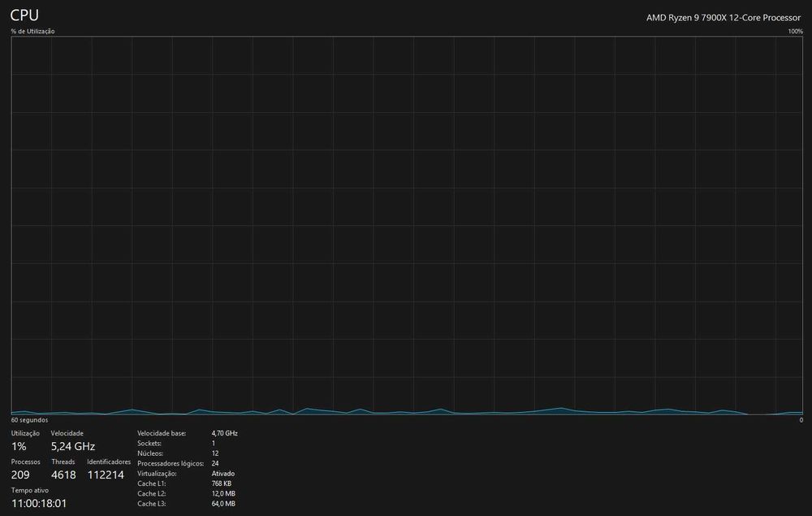
Task: Click the 'Velocidade base:' label
Action: (162, 433)
